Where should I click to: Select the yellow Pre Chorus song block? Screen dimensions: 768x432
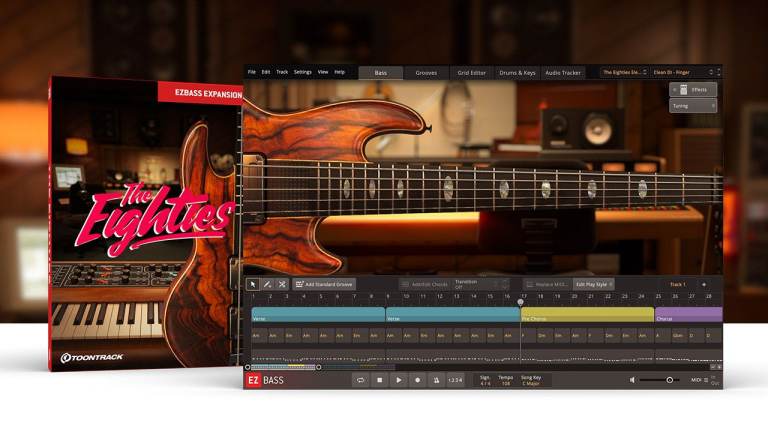587,314
